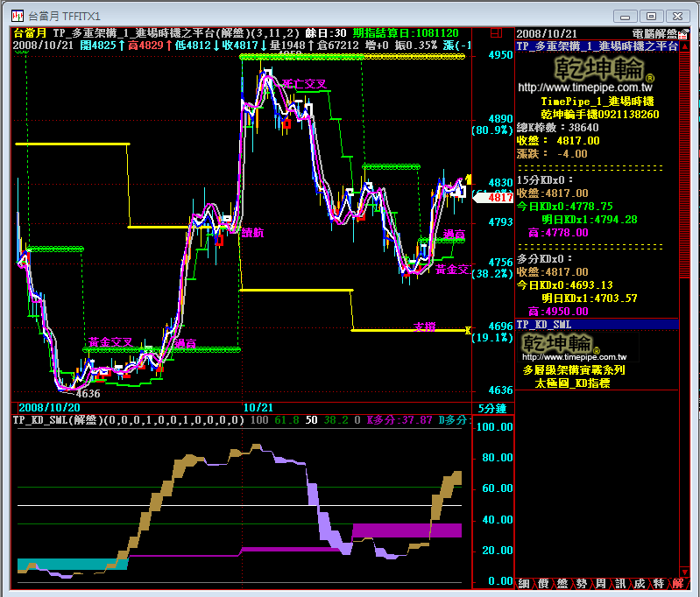Click the 總K棒數：38640 text
Screen dimensions: 700x597
point(557,128)
